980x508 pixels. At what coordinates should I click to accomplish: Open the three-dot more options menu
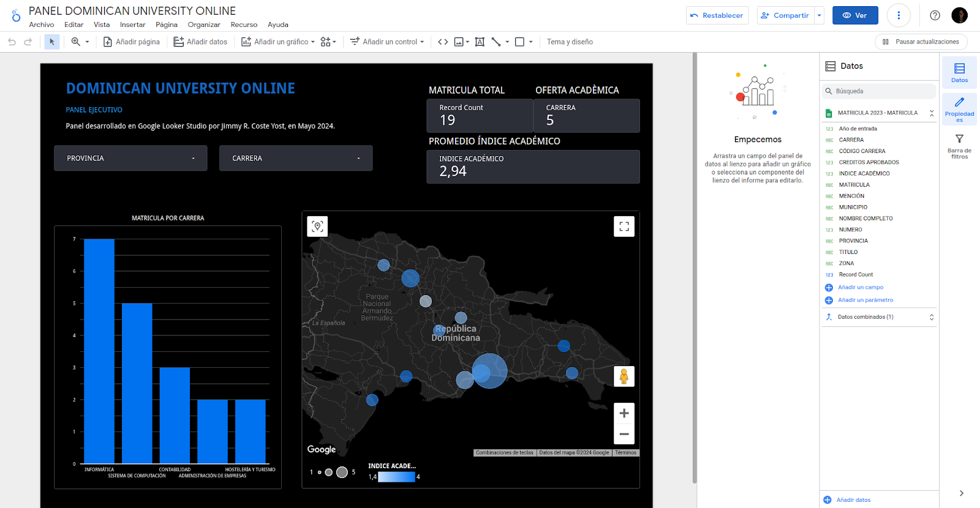[x=899, y=15]
